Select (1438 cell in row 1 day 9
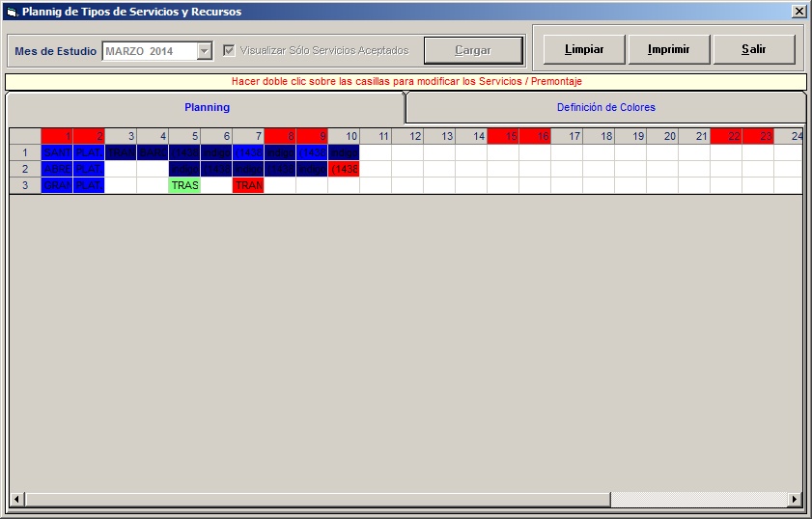The width and height of the screenshot is (812, 519). (312, 152)
